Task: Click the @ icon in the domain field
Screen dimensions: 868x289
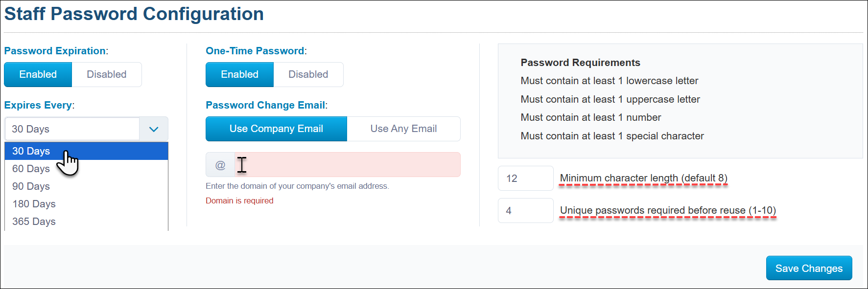Action: 220,164
